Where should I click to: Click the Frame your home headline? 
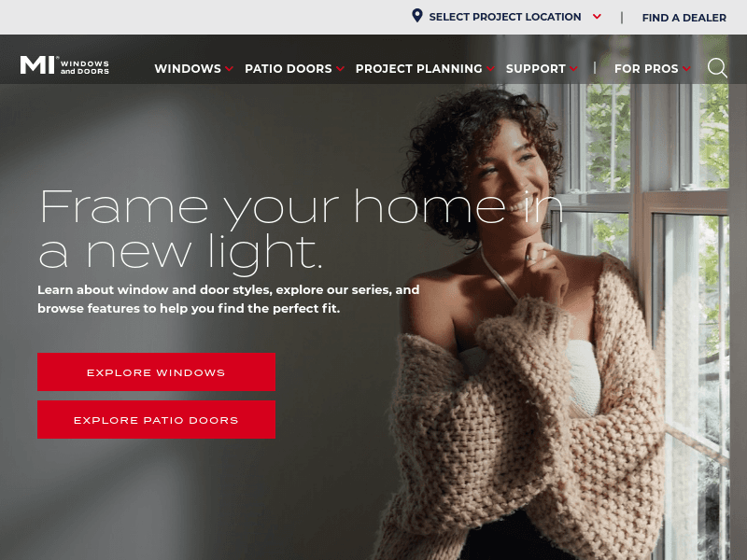click(300, 230)
